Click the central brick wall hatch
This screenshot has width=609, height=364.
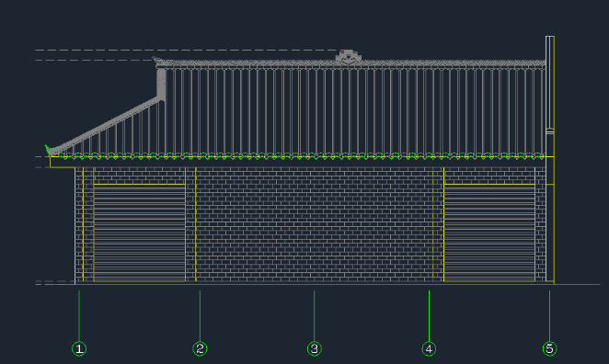point(314,224)
